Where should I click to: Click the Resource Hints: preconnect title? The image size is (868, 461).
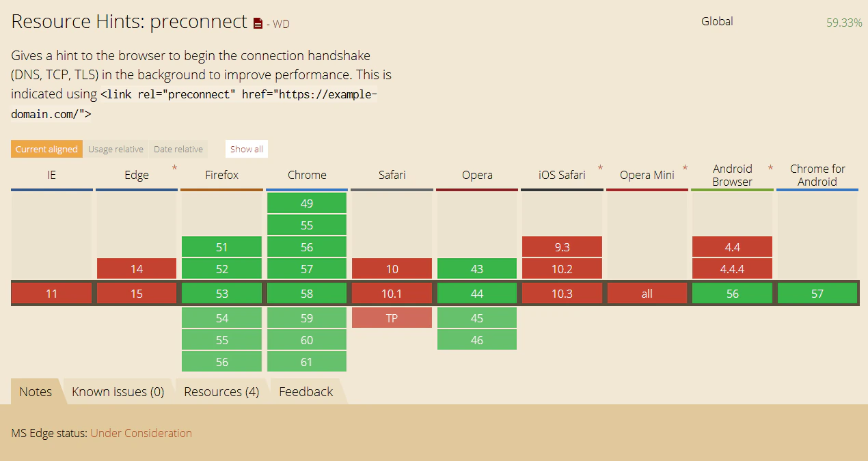[x=129, y=22]
